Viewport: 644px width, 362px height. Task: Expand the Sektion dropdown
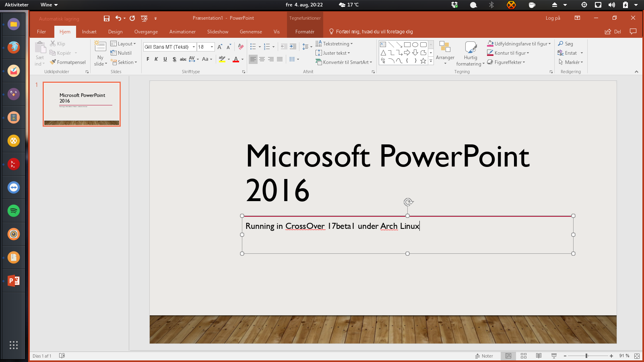coord(124,62)
